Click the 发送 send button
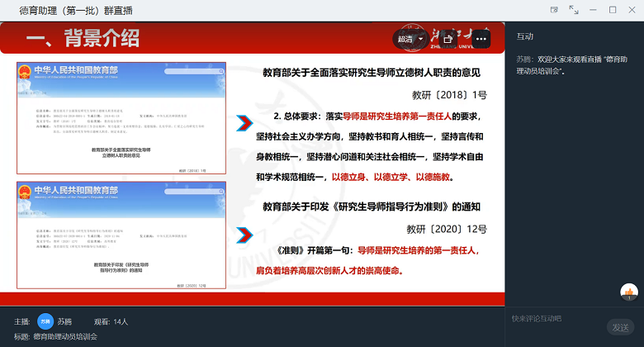Screen dimensions: 644x347 click(x=620, y=327)
